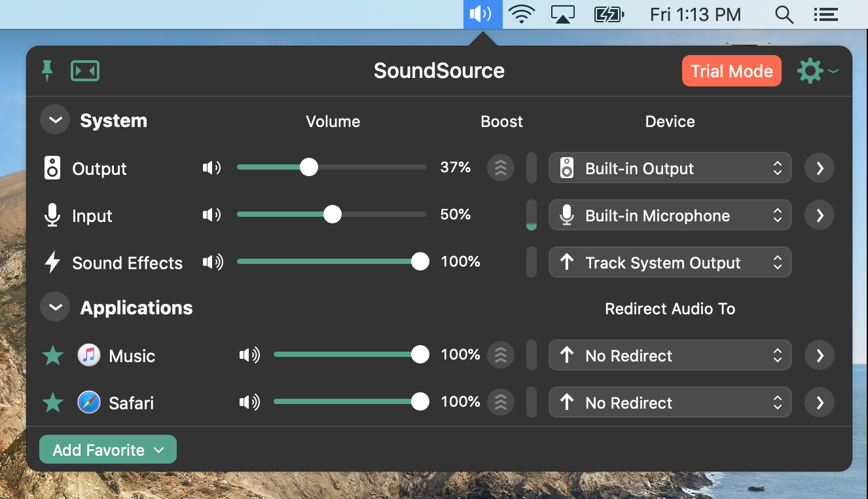Collapse the System section

pos(55,120)
